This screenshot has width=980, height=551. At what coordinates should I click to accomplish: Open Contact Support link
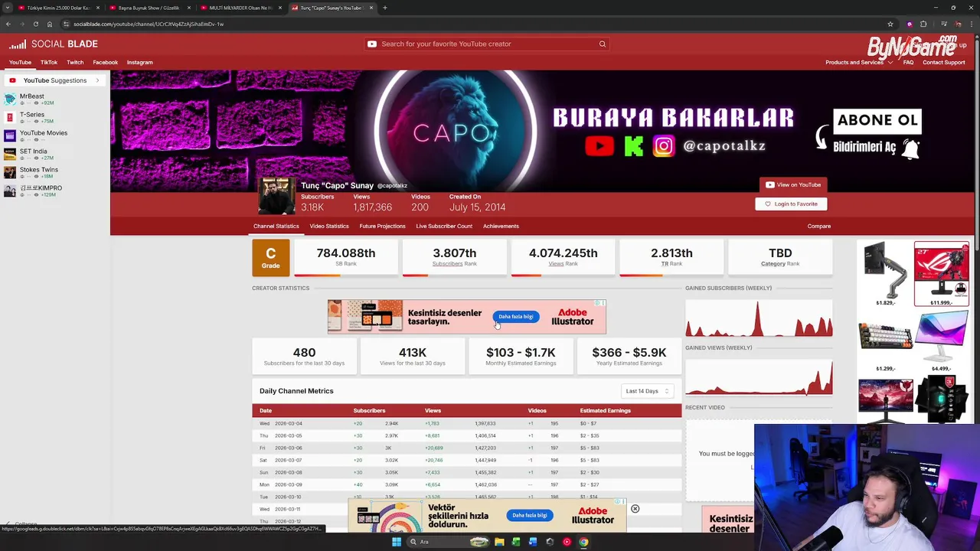point(943,62)
